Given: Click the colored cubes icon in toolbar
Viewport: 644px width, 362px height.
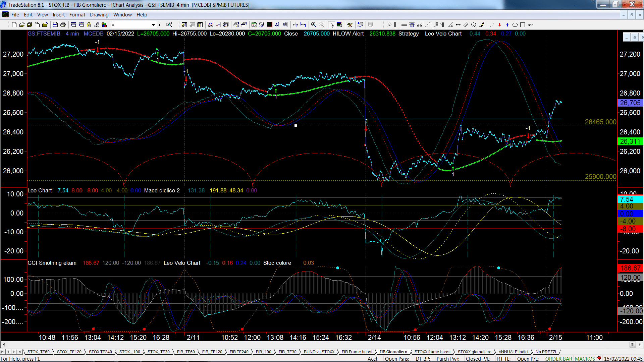Looking at the screenshot, I should (104, 25).
